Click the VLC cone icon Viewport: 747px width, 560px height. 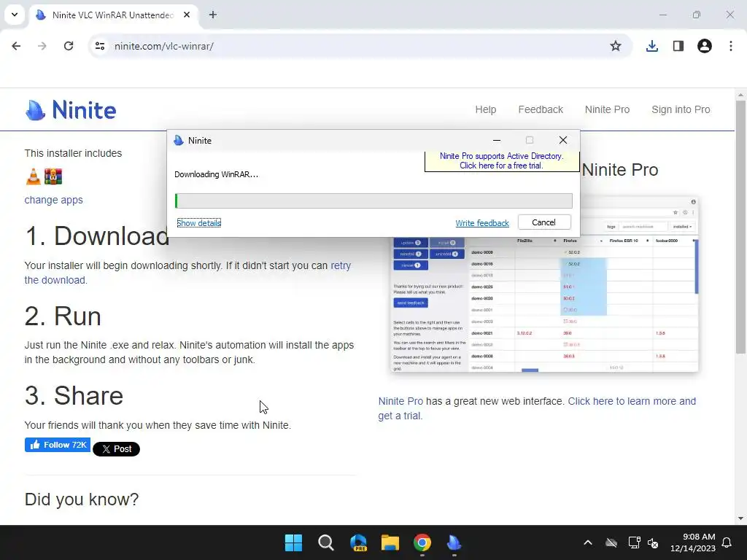pos(34,176)
